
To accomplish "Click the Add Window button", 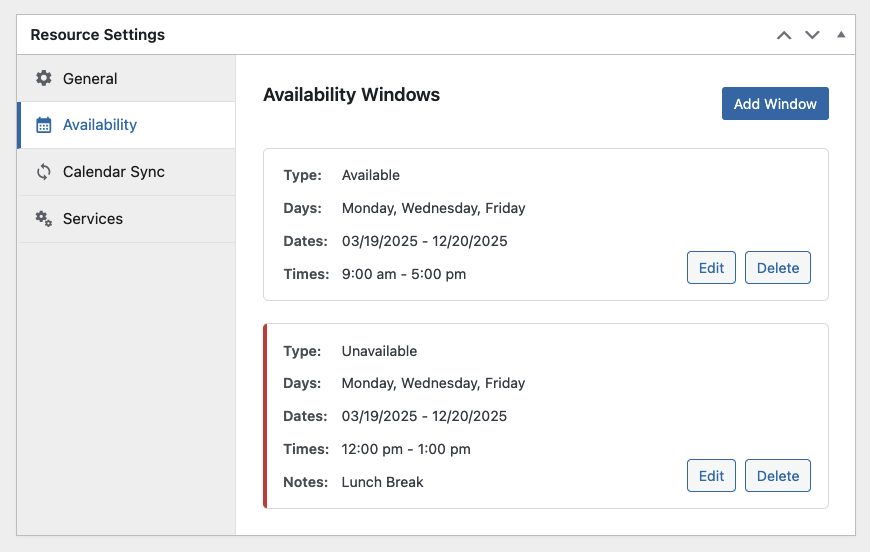I will pos(775,104).
